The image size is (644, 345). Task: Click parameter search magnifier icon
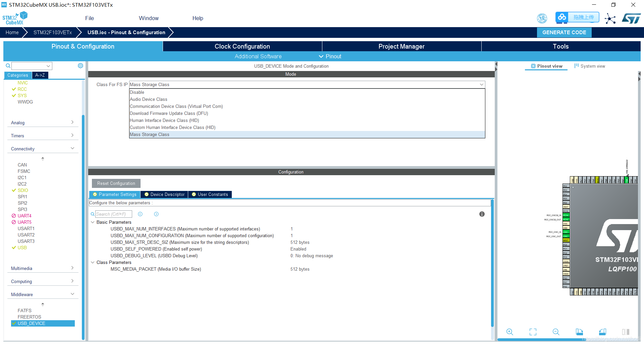[x=93, y=214]
